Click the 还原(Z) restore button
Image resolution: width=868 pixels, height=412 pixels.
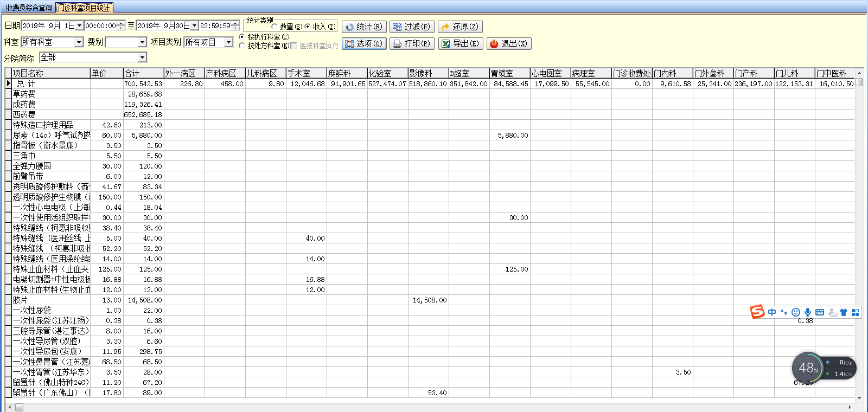click(460, 27)
